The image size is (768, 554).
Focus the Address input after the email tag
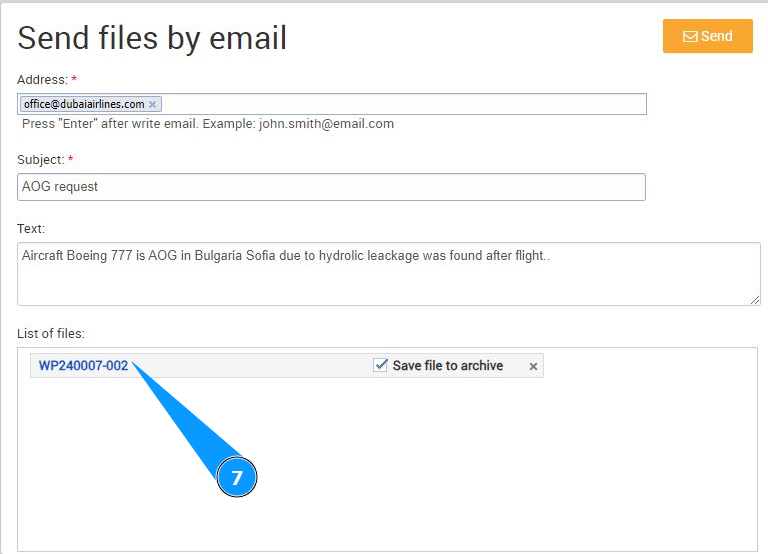400,104
